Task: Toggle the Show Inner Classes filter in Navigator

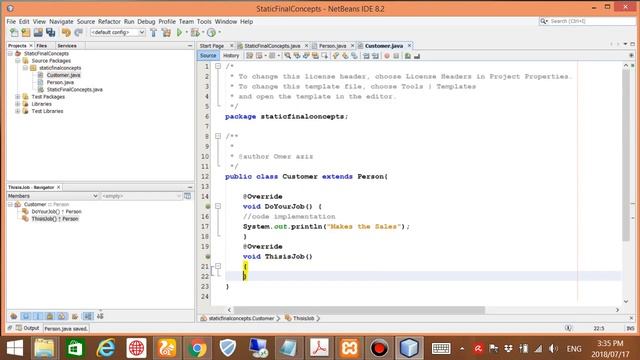Action: point(62,316)
